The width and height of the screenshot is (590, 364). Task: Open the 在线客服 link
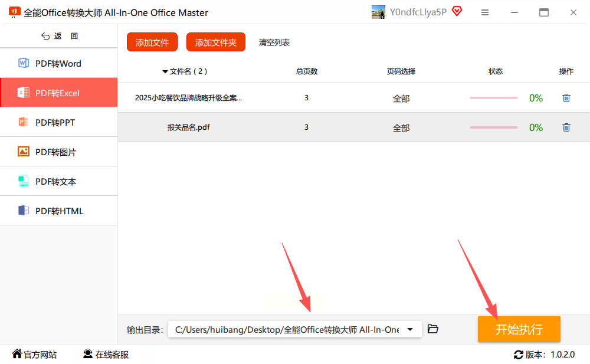coord(112,355)
